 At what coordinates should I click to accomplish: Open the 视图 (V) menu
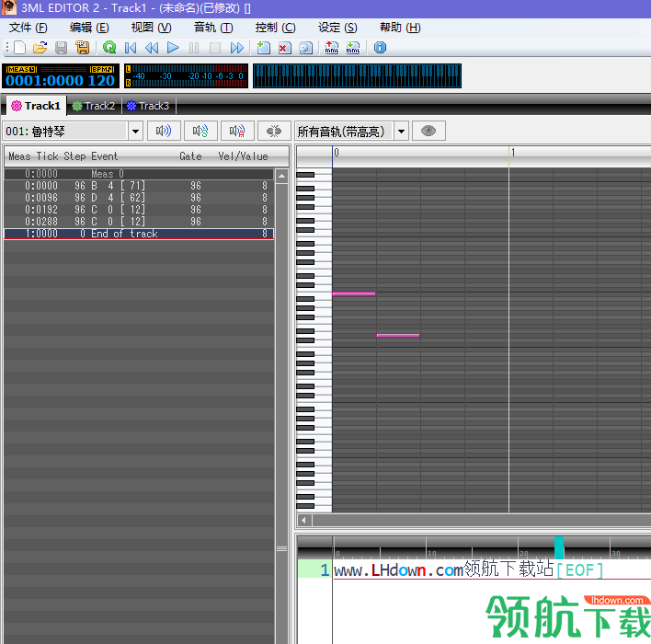pyautogui.click(x=151, y=28)
